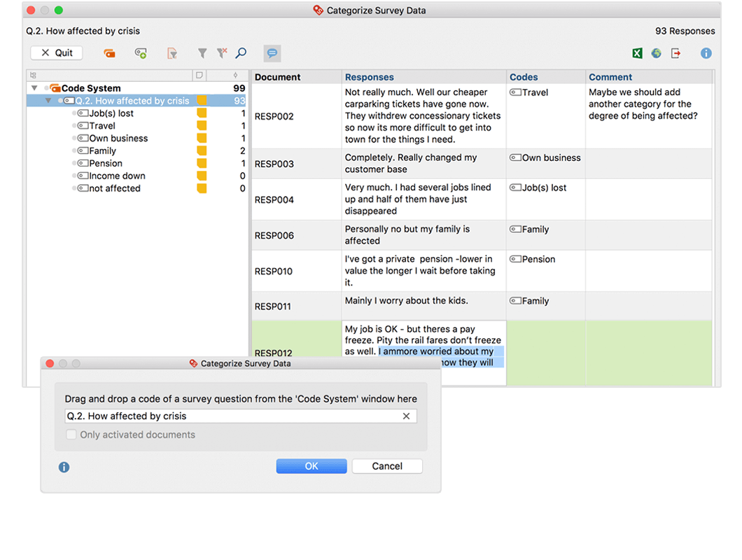This screenshot has width=742, height=560.
Task: Select the Income down code in tree
Action: 137,176
